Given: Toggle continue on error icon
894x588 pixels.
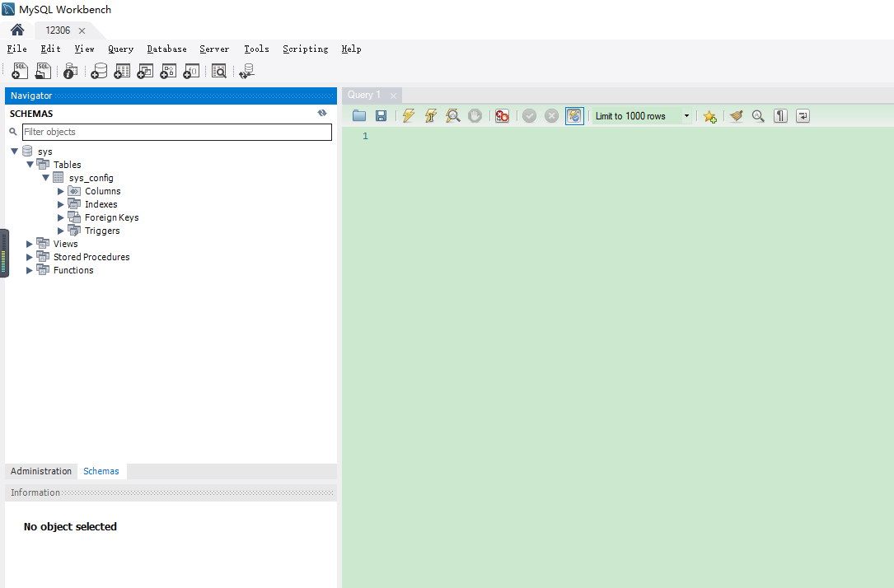Looking at the screenshot, I should click(x=502, y=115).
